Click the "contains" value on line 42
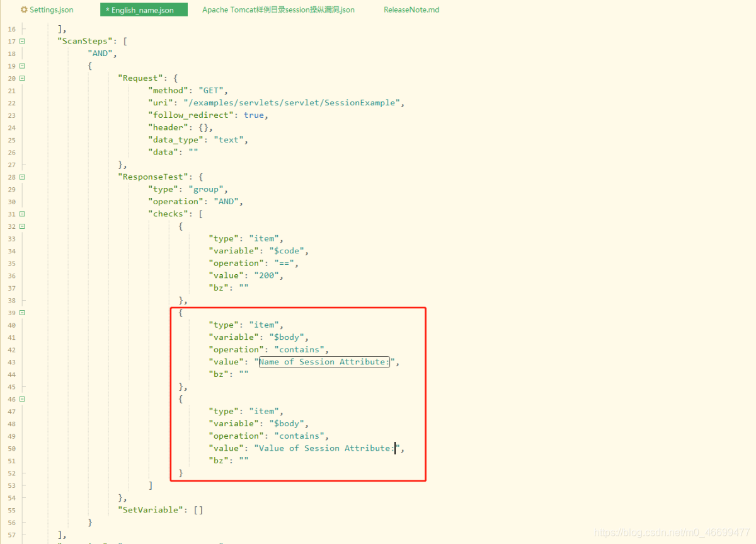 pos(299,350)
